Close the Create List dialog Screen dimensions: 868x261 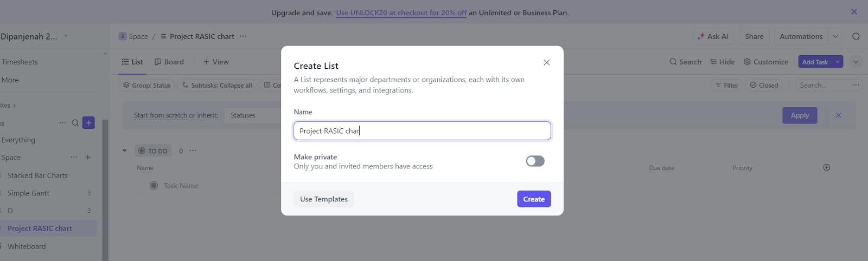(546, 63)
